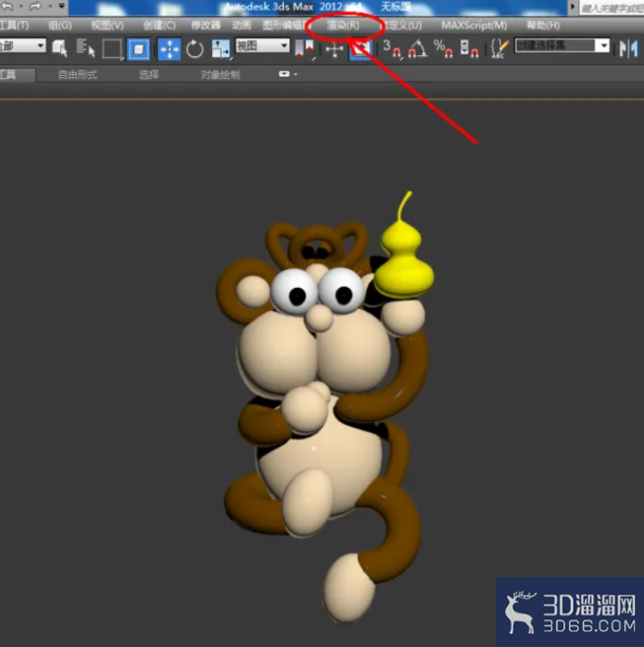
Task: Toggle the Angle Snap button
Action: pyautogui.click(x=417, y=49)
